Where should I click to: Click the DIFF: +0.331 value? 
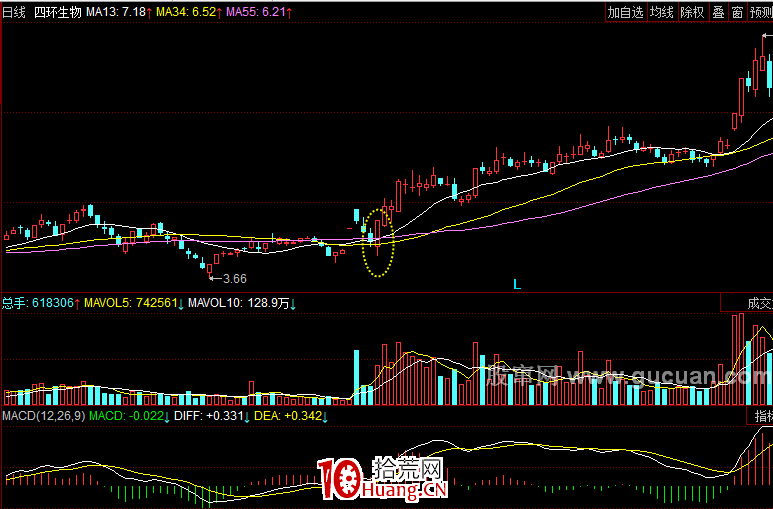click(x=212, y=416)
